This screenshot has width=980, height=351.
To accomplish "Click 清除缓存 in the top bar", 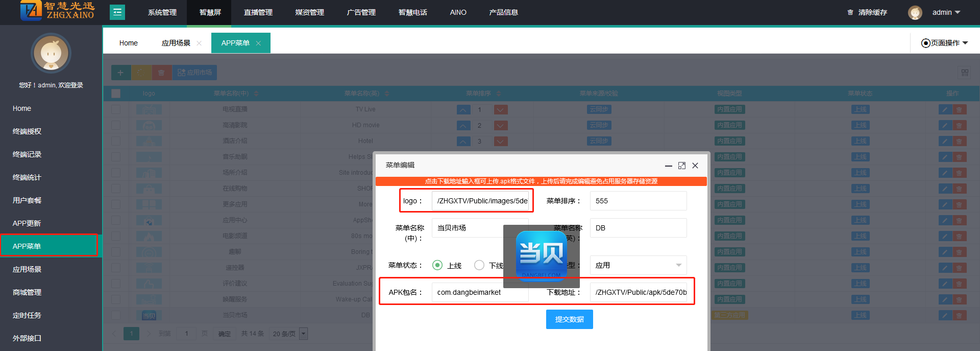I will (x=867, y=12).
